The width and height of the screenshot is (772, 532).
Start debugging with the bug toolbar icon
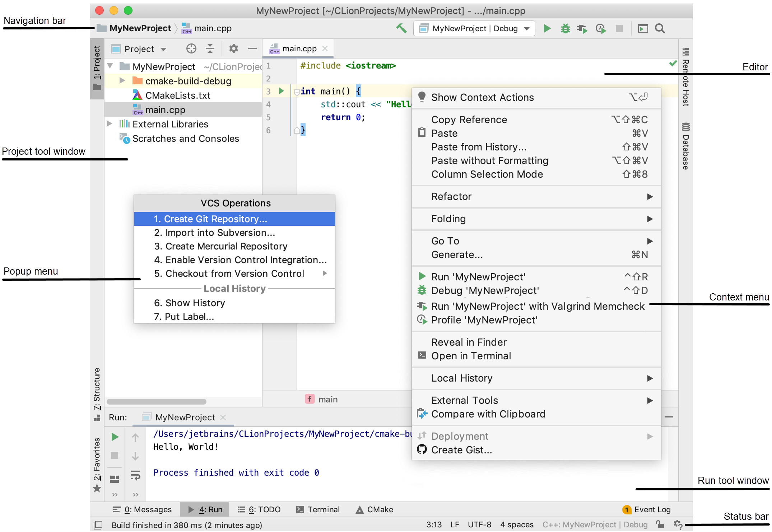[x=565, y=28]
